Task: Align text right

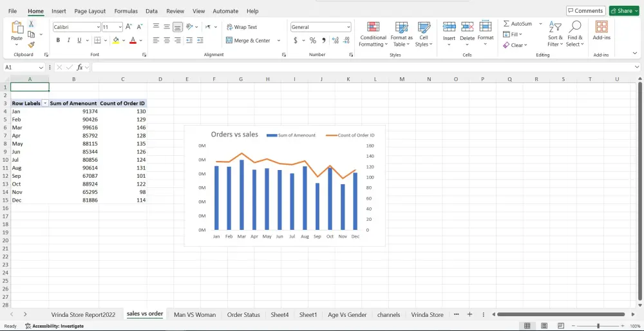Action: click(x=178, y=40)
